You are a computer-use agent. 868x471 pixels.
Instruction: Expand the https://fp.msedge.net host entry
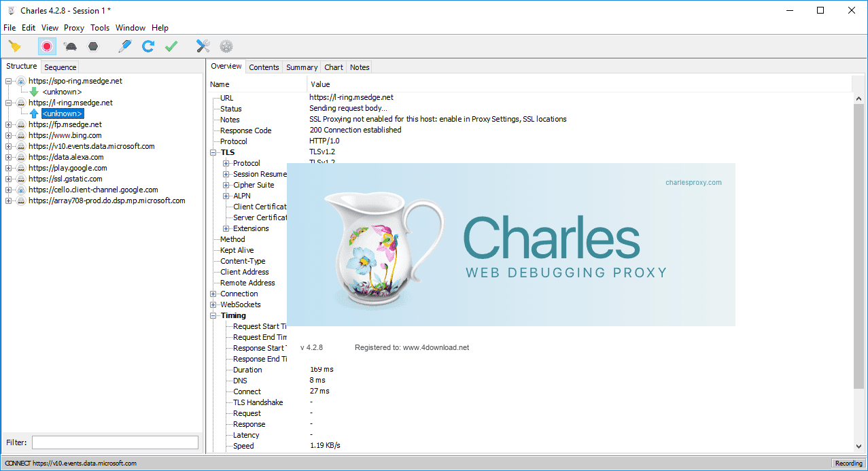click(9, 124)
